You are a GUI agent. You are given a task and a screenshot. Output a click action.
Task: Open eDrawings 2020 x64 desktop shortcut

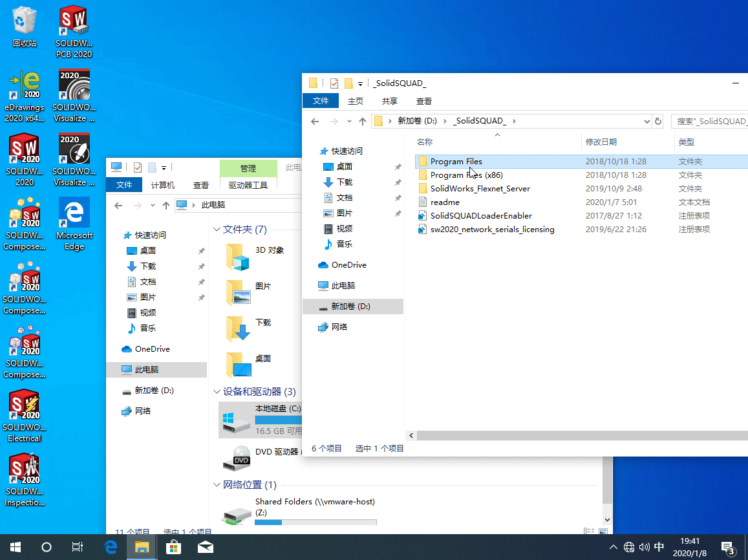[x=25, y=96]
